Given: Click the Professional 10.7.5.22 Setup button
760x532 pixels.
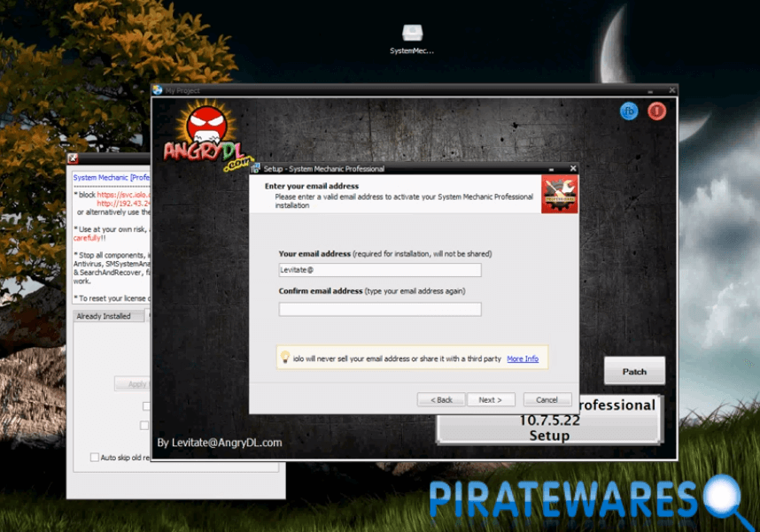Looking at the screenshot, I should tap(549, 420).
